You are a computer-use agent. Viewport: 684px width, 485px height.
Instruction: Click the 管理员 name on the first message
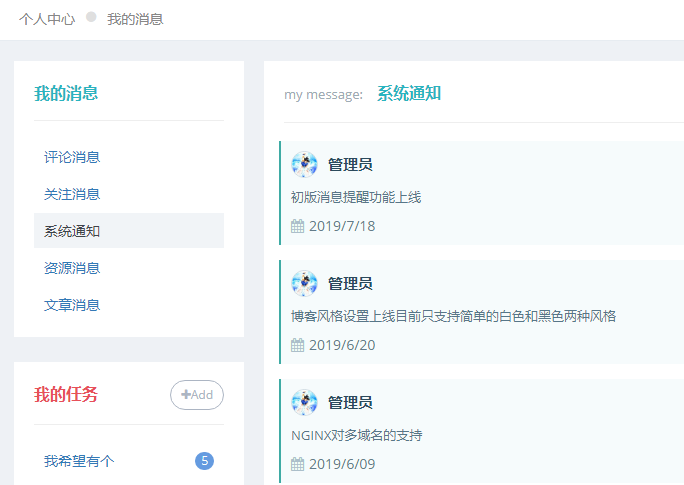[350, 164]
